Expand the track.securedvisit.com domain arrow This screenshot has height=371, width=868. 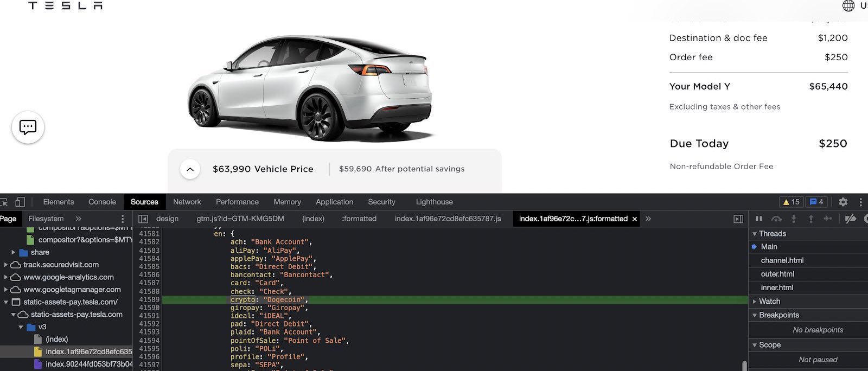coord(6,265)
